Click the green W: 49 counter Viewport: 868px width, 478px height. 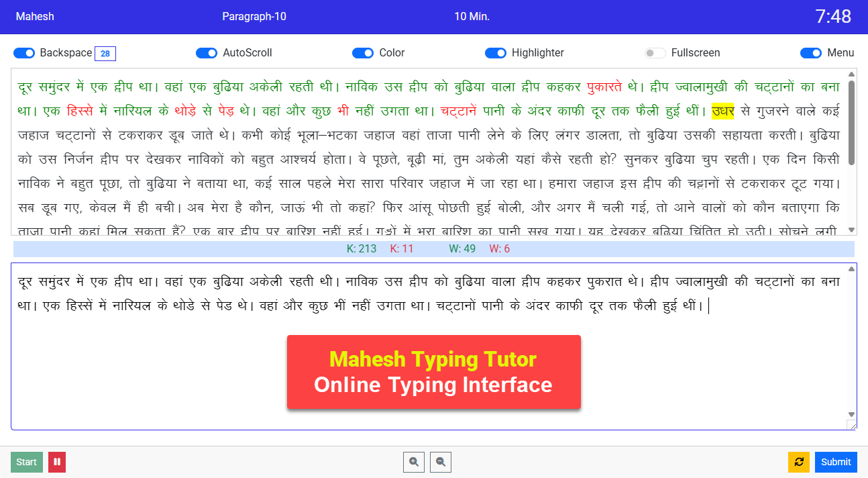[462, 249]
